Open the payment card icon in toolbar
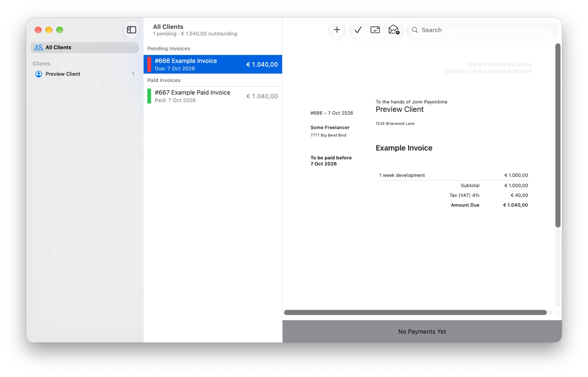Image resolution: width=588 pixels, height=377 pixels. [x=375, y=30]
